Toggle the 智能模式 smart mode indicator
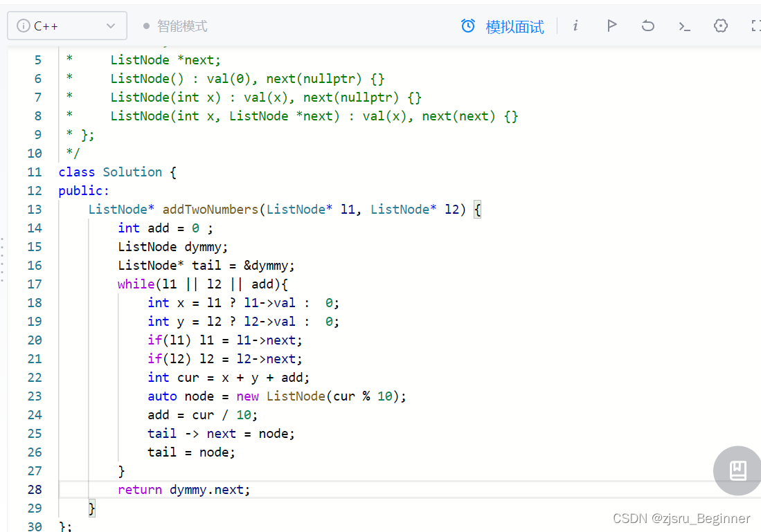Image resolution: width=761 pixels, height=532 pixels. [x=175, y=26]
